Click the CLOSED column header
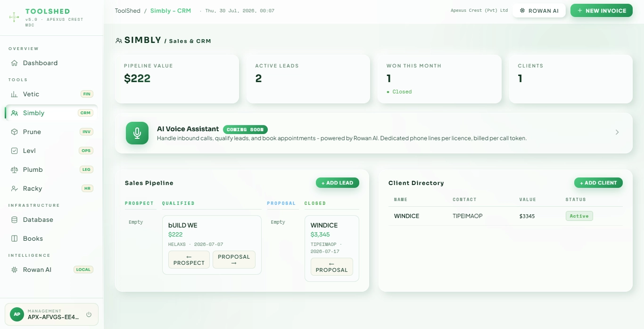644x329 pixels. [x=315, y=203]
